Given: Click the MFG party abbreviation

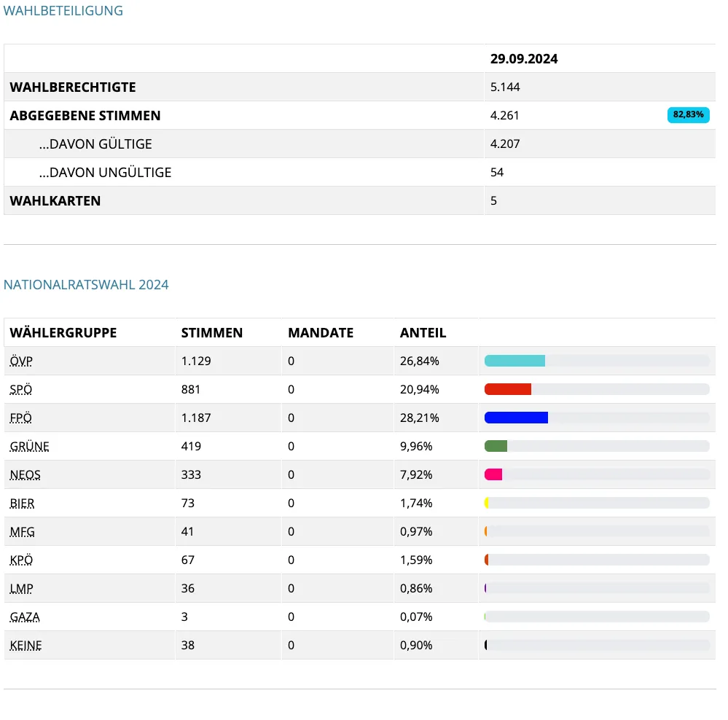Looking at the screenshot, I should (x=22, y=531).
